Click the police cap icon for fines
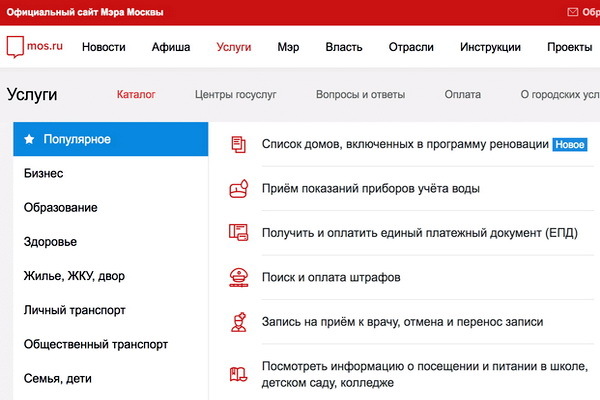 pos(239,277)
